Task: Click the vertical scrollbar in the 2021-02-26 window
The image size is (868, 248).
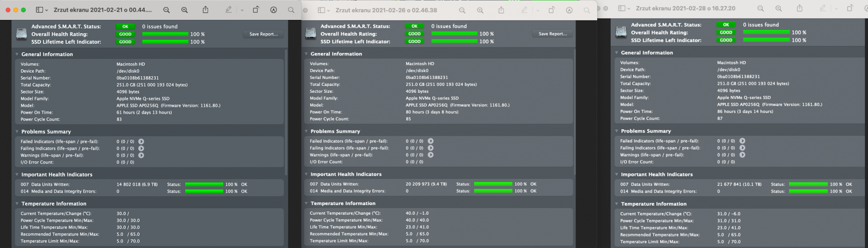Action: point(575,113)
